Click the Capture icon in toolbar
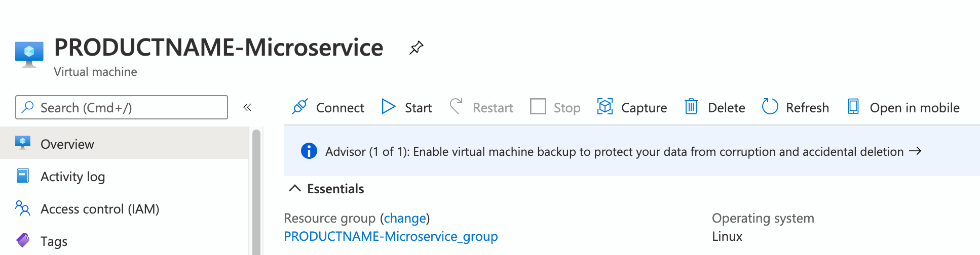 (605, 107)
